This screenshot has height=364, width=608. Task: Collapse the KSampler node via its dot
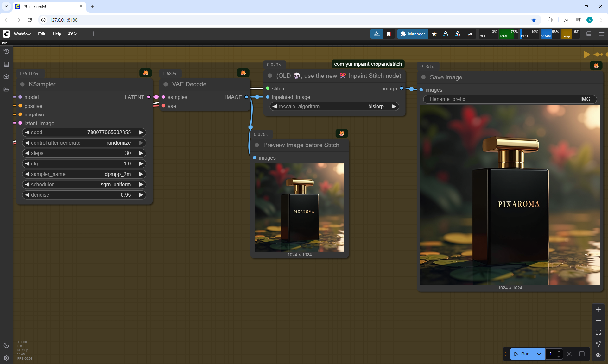tap(22, 84)
